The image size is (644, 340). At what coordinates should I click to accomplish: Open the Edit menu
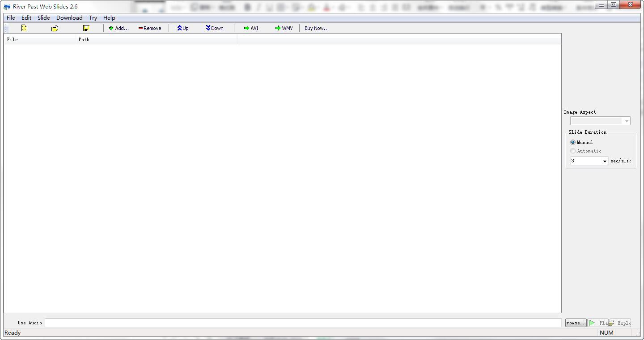pyautogui.click(x=26, y=18)
